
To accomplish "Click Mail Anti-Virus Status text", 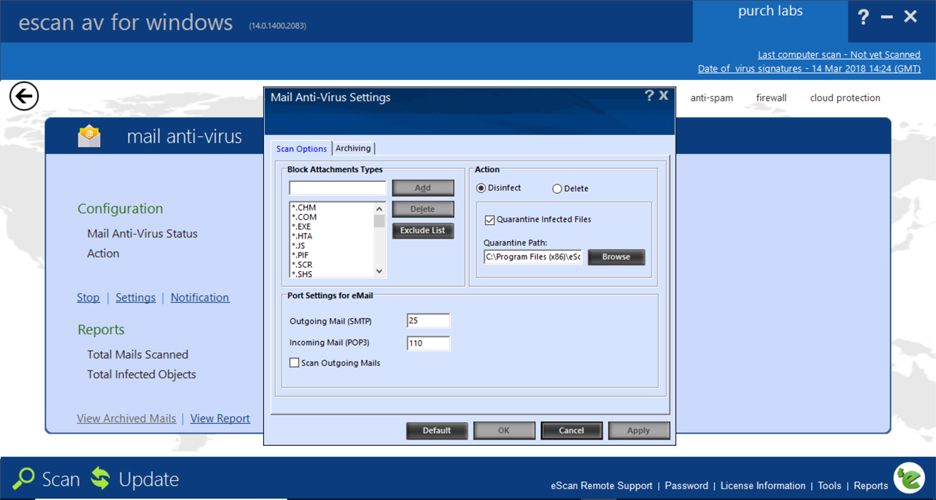I will [x=142, y=234].
